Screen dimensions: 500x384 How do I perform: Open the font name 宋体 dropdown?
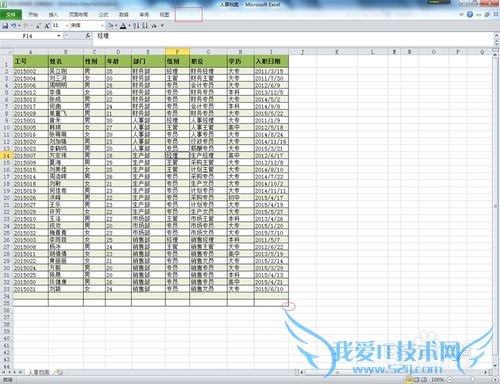[102, 25]
